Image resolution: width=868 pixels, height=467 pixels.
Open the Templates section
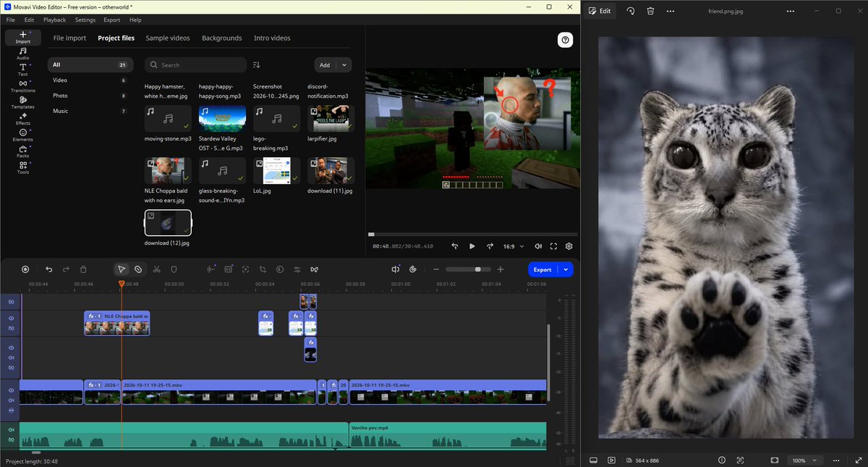23,102
